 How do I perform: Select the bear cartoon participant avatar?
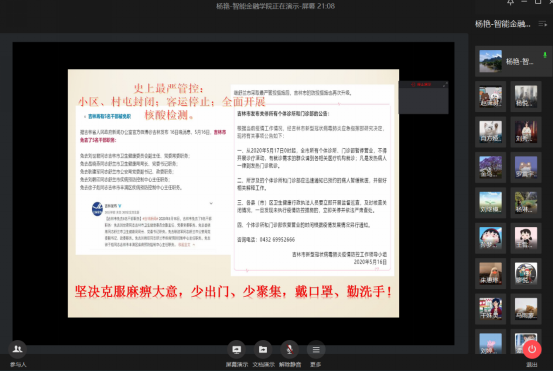coord(490,97)
